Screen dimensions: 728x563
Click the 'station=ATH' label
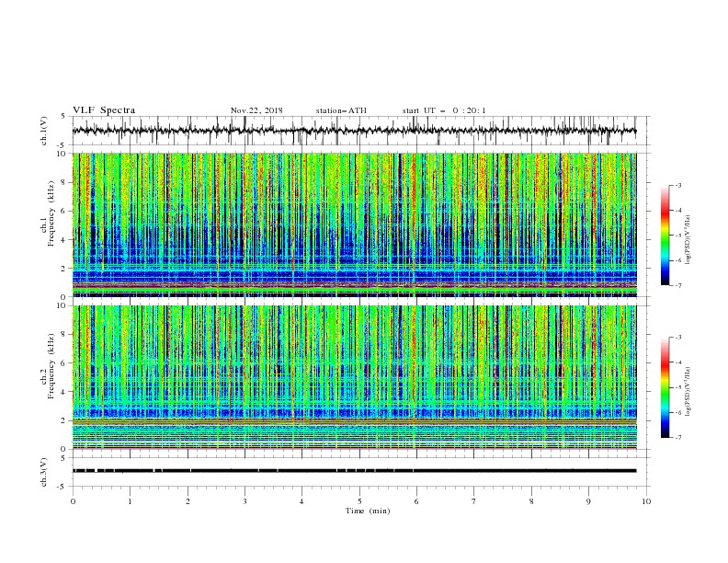click(341, 110)
